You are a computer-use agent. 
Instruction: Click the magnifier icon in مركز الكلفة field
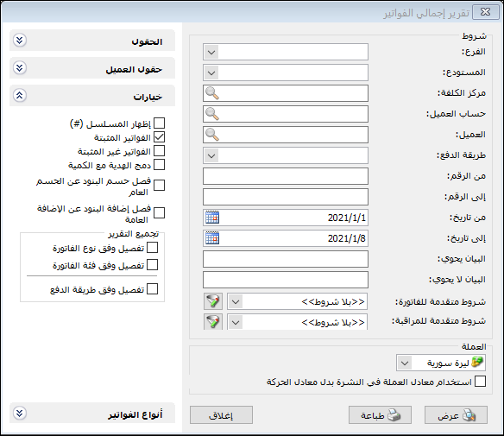pyautogui.click(x=212, y=93)
